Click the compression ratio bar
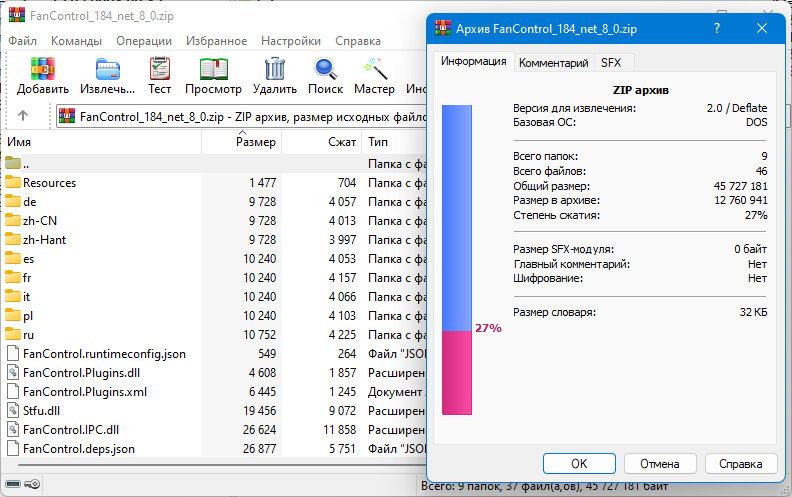Screen dimensions: 792x497 (457, 260)
